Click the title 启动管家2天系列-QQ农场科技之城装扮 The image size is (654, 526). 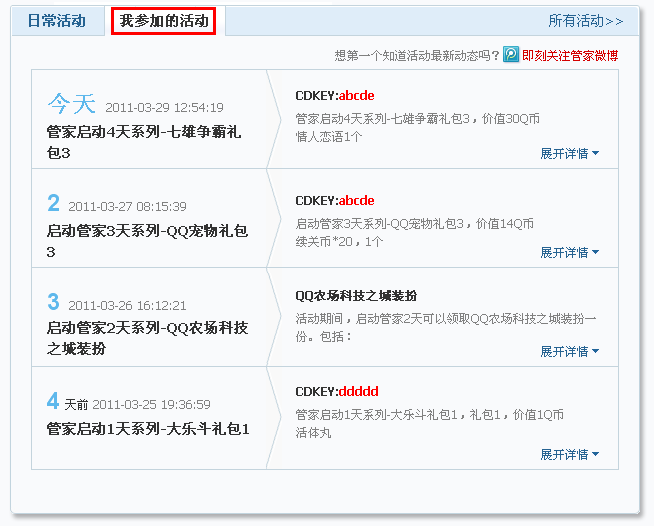coord(147,338)
